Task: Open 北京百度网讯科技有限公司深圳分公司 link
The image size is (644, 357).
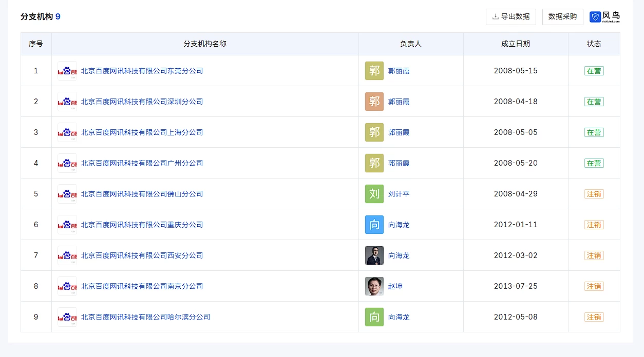Action: [142, 102]
